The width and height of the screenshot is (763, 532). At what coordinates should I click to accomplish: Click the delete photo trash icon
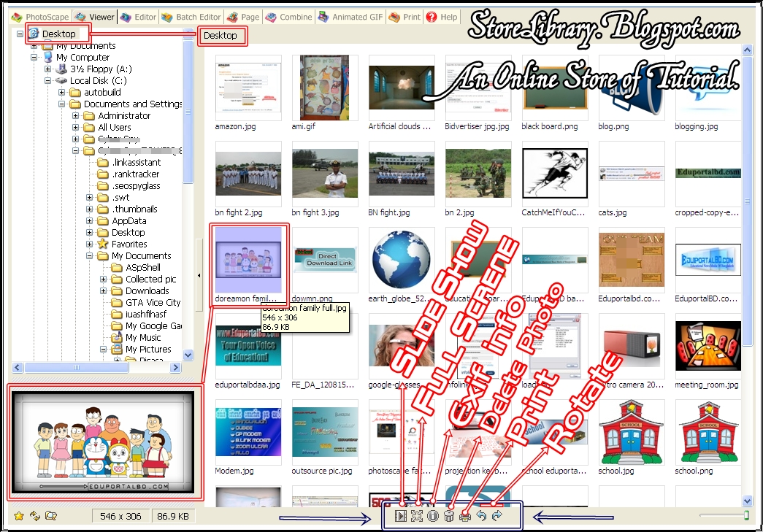448,516
